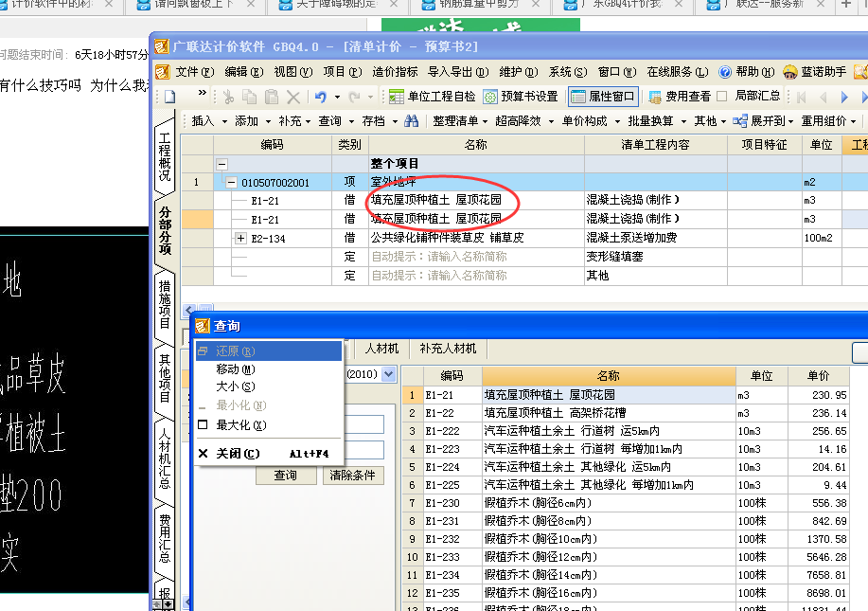Click horizontal scrollbar left arrow below grid
This screenshot has height=611, width=868.
coord(189,309)
